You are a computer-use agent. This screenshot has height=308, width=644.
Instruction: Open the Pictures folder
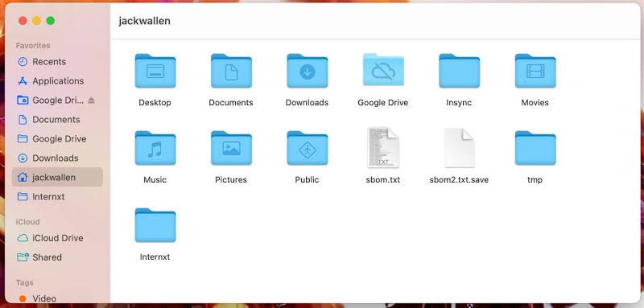tap(231, 148)
